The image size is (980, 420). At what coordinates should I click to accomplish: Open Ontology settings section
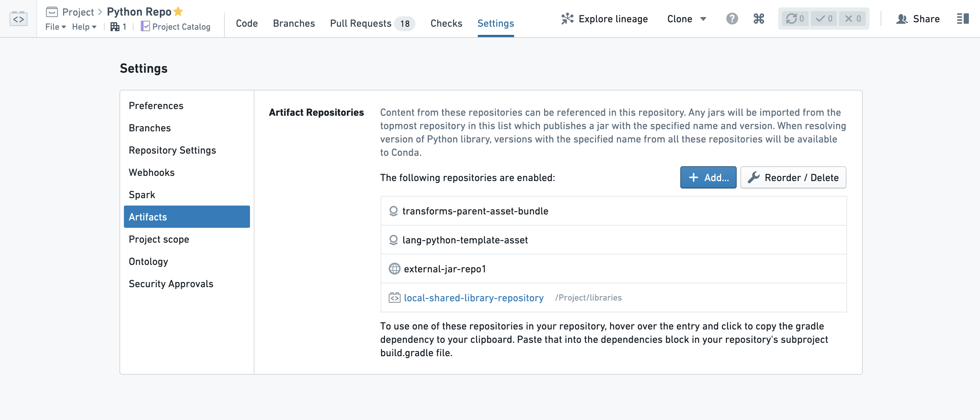[187, 261]
